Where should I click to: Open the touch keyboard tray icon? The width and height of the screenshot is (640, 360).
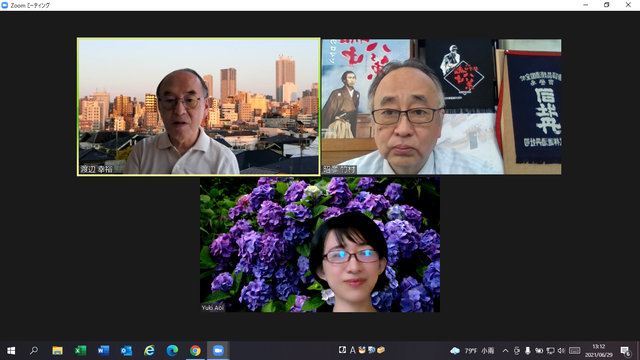(575, 351)
